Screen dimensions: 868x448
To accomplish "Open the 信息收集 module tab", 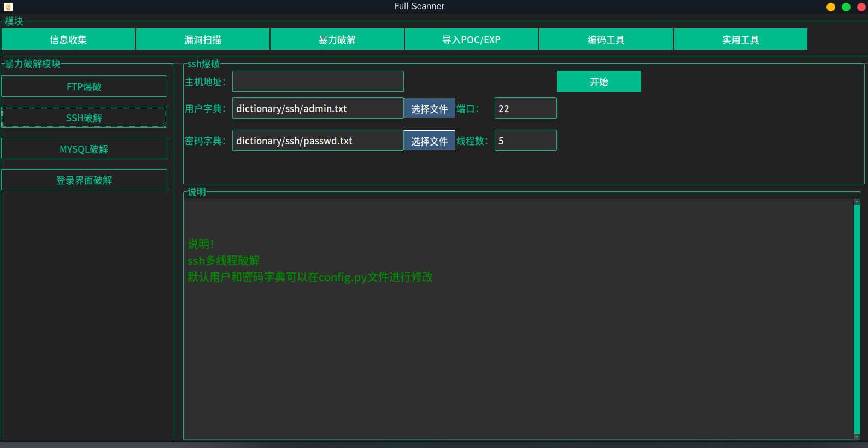I will [68, 39].
